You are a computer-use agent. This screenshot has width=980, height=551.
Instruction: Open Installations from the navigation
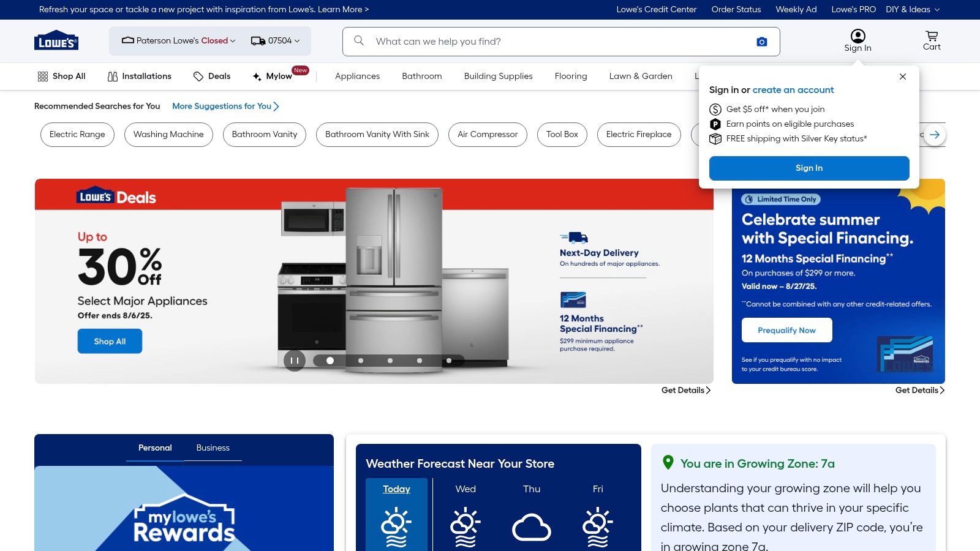[140, 76]
